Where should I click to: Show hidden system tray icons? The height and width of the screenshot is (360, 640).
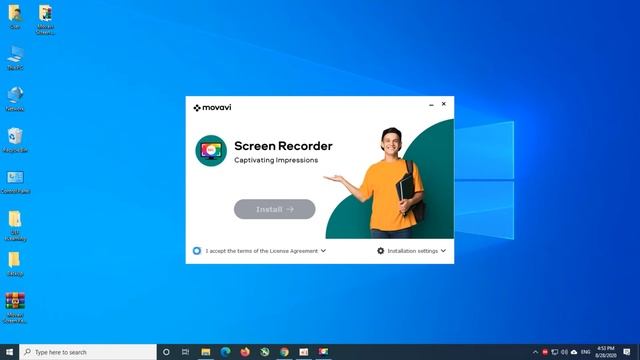tap(535, 352)
